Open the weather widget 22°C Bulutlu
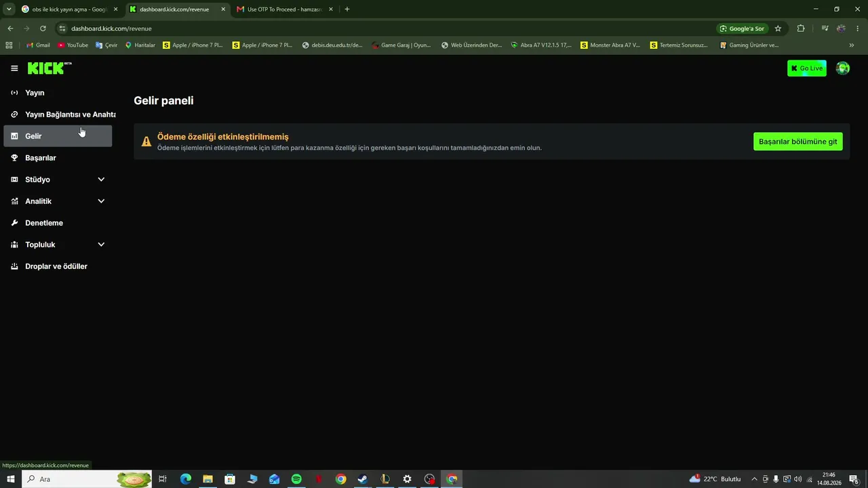 715,479
